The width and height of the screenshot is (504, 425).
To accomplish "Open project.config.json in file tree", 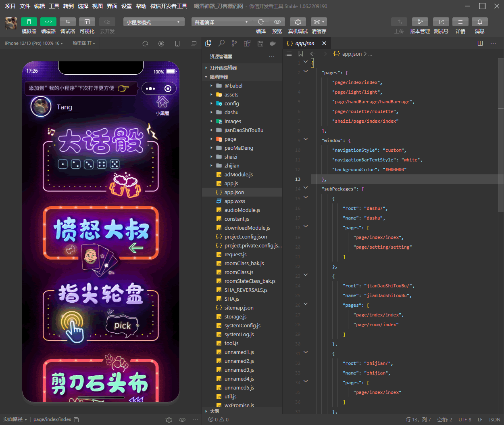I will (x=246, y=237).
